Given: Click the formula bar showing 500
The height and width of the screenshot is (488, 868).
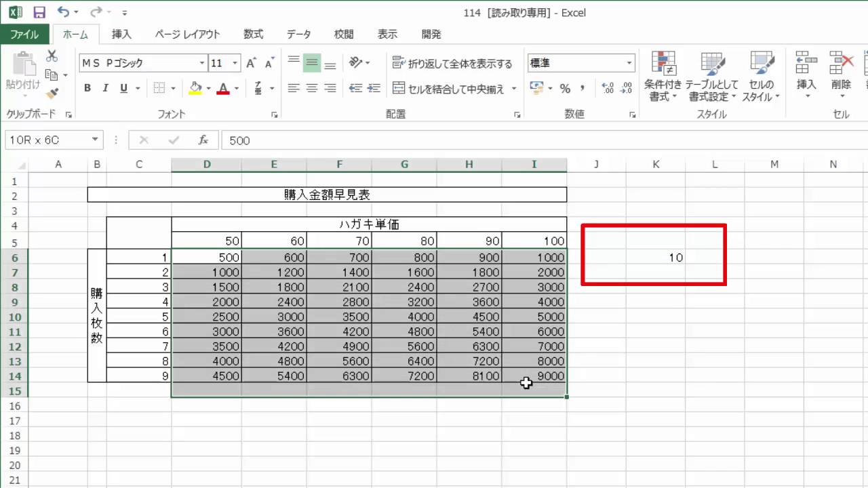Looking at the screenshot, I should (545, 140).
